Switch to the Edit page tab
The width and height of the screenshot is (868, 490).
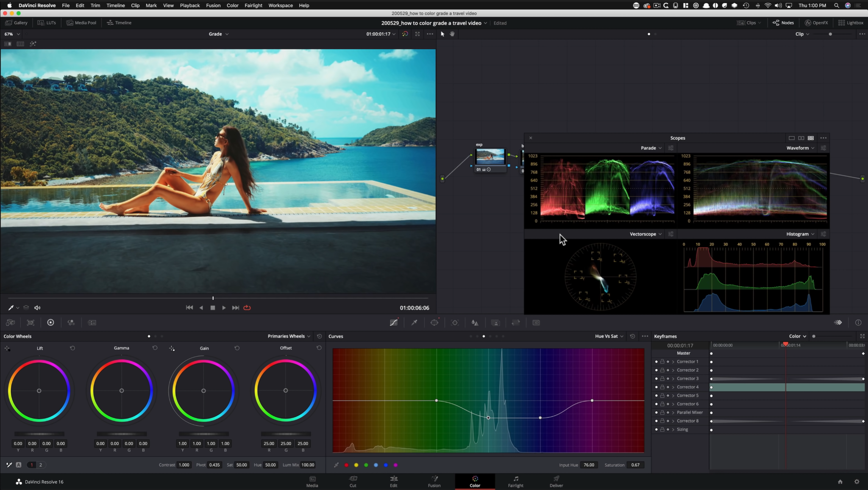tap(393, 482)
